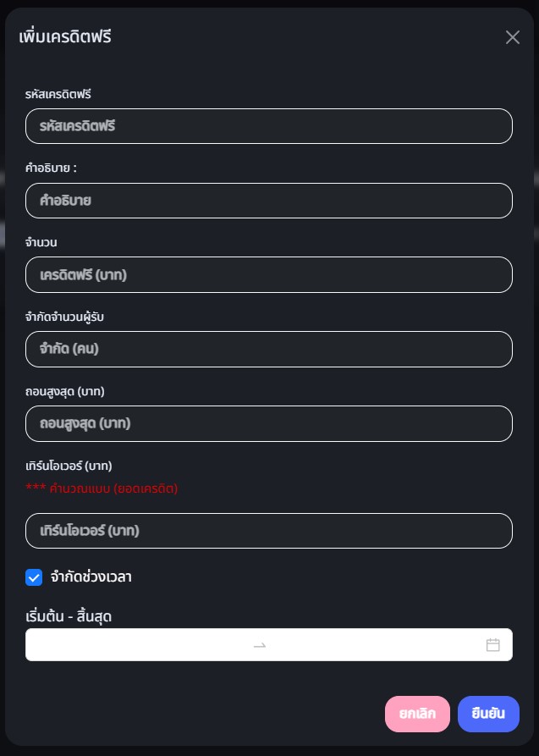539x756 pixels.
Task: Pick the end date in the range picker
Action: click(x=372, y=645)
